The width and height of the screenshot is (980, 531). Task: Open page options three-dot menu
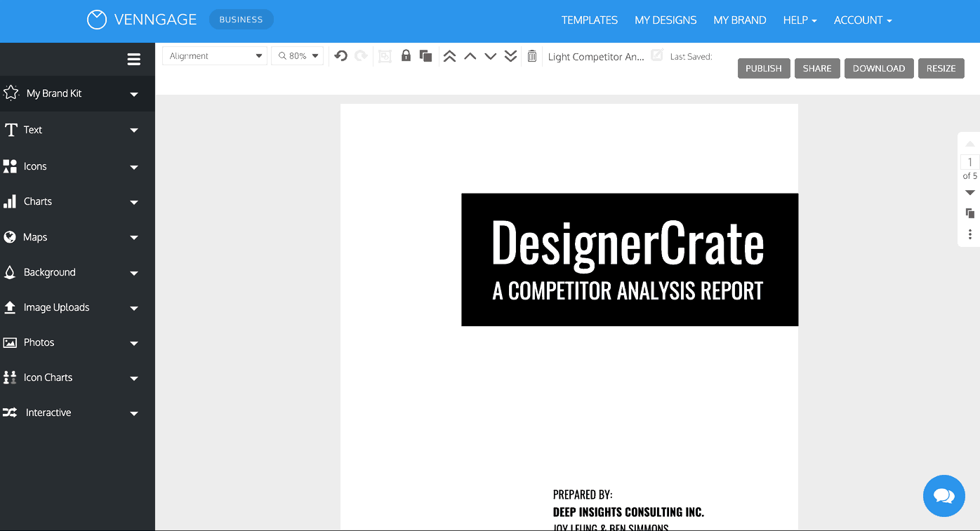coord(970,234)
